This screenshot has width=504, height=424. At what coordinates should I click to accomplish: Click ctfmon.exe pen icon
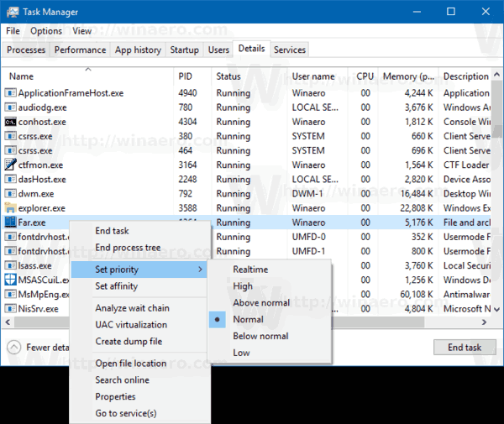[10, 165]
